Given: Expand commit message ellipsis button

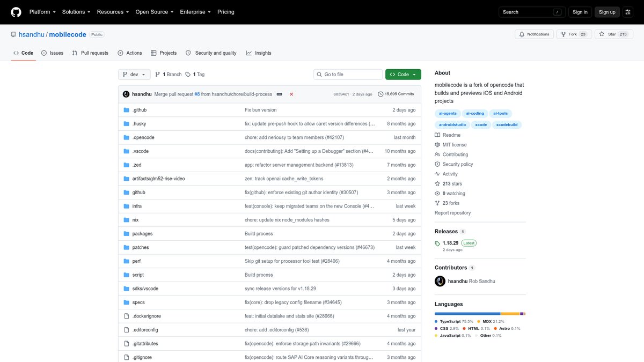Looking at the screenshot, I should (x=279, y=94).
